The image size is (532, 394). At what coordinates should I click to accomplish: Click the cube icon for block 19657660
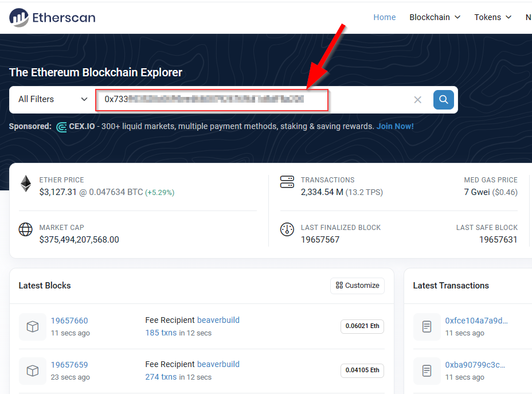[33, 326]
